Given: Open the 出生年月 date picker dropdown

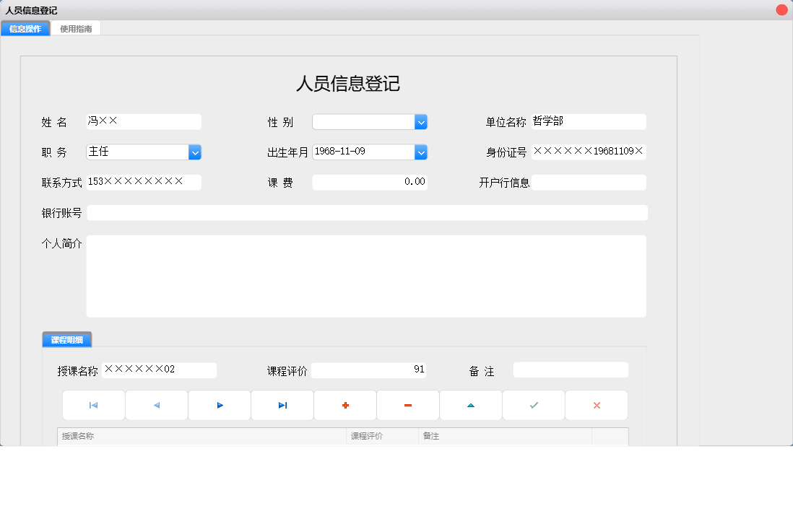Looking at the screenshot, I should click(421, 152).
